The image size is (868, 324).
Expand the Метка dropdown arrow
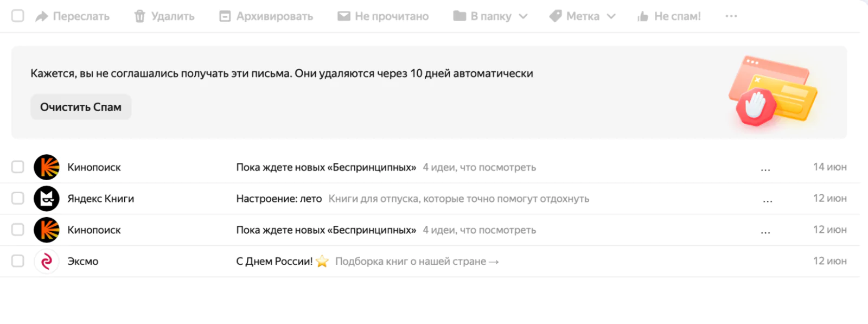tap(611, 16)
